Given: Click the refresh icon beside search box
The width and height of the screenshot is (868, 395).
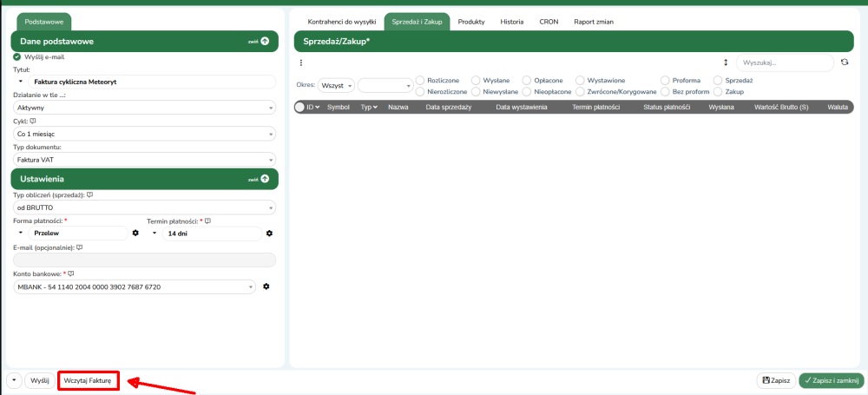Looking at the screenshot, I should [x=844, y=63].
